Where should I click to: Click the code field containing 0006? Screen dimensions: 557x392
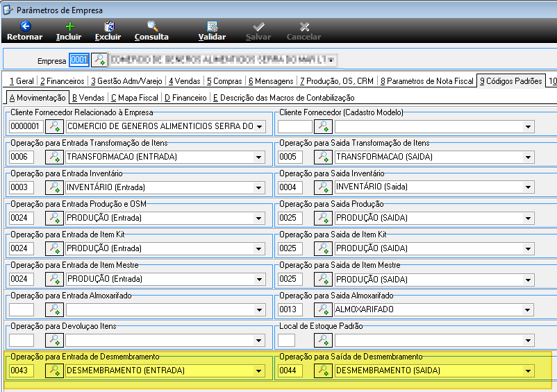(22, 157)
